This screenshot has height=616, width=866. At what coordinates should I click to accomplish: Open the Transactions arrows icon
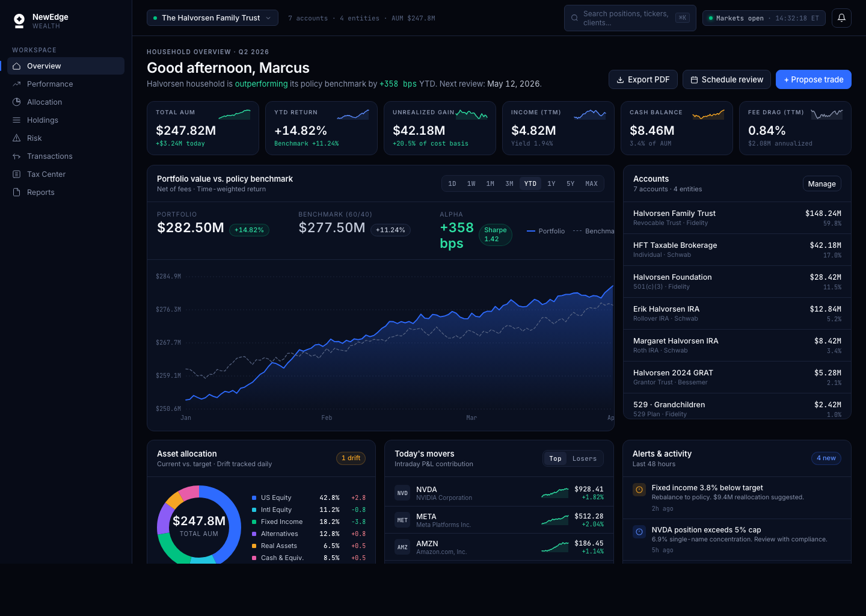17,156
